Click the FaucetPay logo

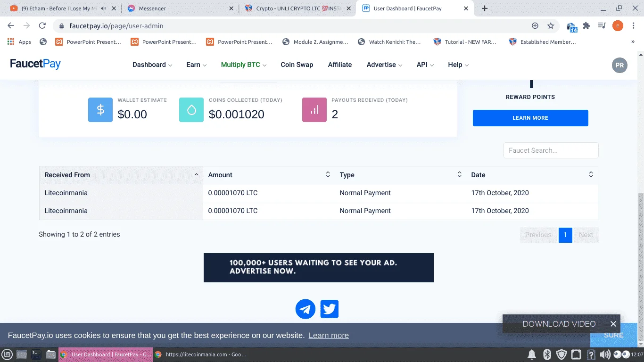tap(35, 64)
